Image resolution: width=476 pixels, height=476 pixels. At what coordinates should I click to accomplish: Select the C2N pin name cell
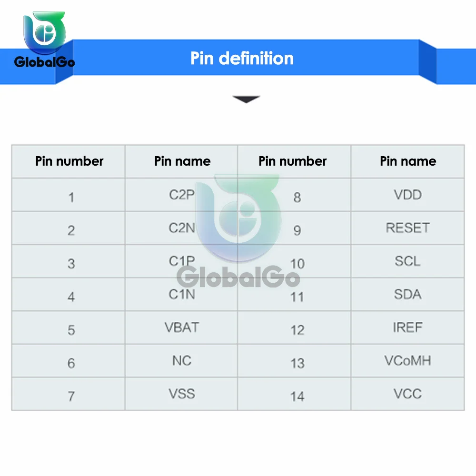point(182,228)
